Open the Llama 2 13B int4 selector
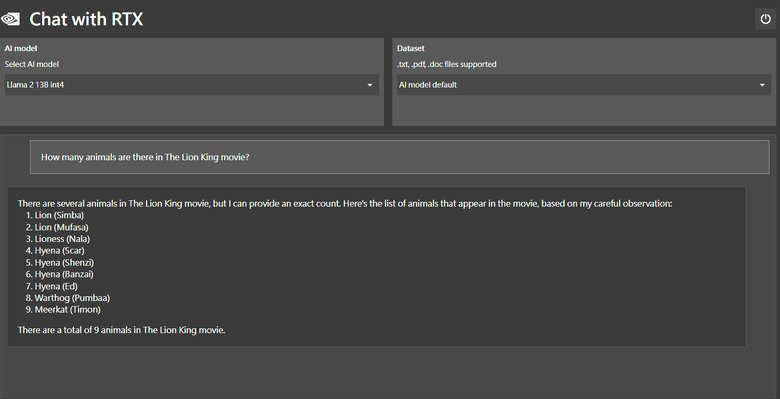The height and width of the screenshot is (399, 780). pyautogui.click(x=192, y=85)
